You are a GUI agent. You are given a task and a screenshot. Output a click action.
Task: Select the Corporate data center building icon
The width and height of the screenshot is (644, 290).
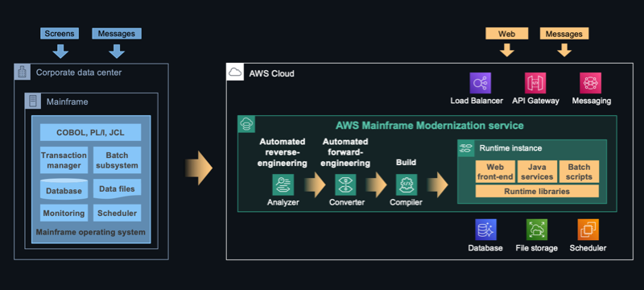click(23, 72)
